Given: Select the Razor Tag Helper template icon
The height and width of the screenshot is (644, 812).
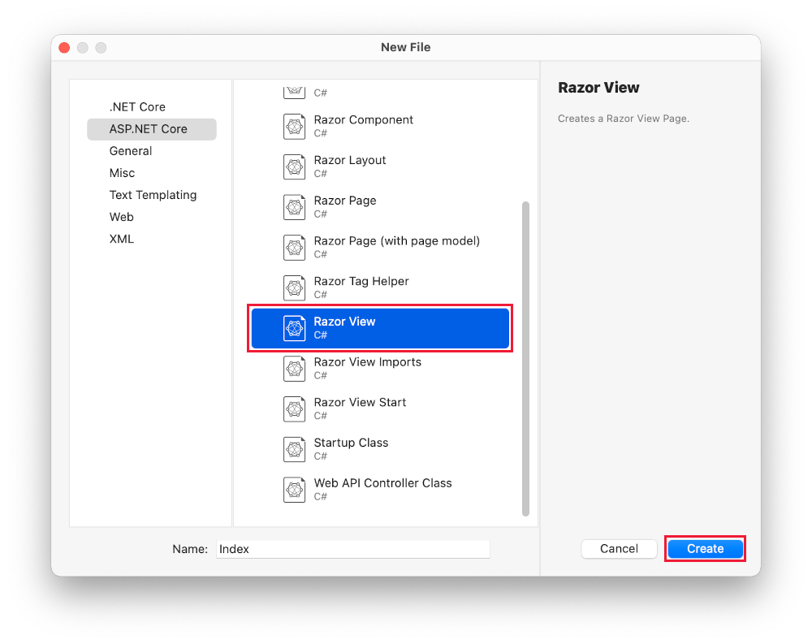Looking at the screenshot, I should coord(294,287).
